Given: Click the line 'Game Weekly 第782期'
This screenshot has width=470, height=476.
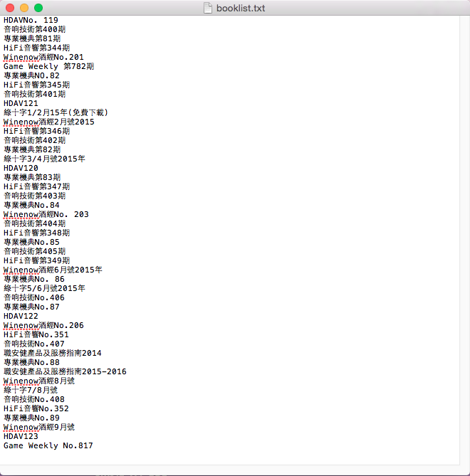Looking at the screenshot, I should (x=49, y=66).
